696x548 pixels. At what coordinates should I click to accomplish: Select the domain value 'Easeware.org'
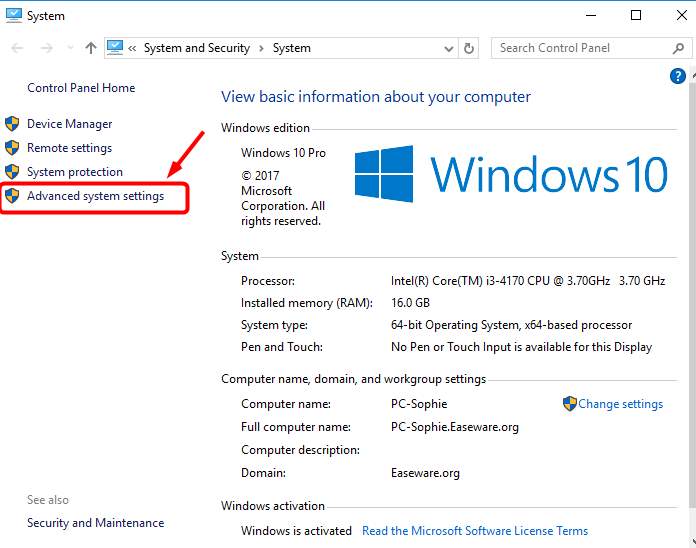(425, 473)
